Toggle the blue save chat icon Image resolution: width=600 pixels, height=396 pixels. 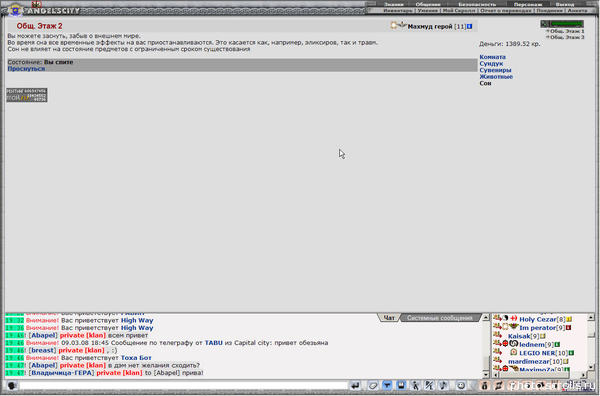tap(401, 385)
